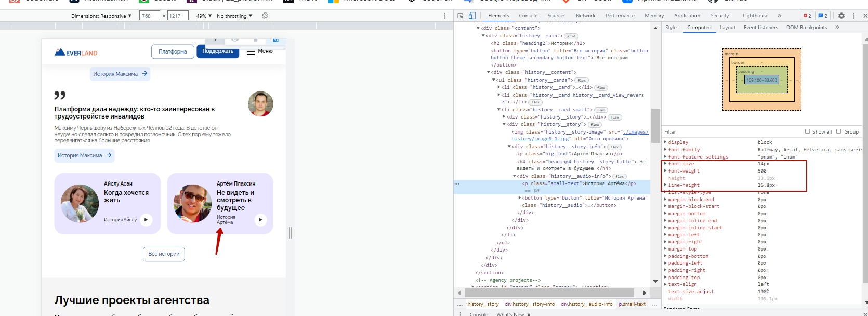Collapse the history__content div node
The height and width of the screenshot is (316, 868).
[x=489, y=72]
